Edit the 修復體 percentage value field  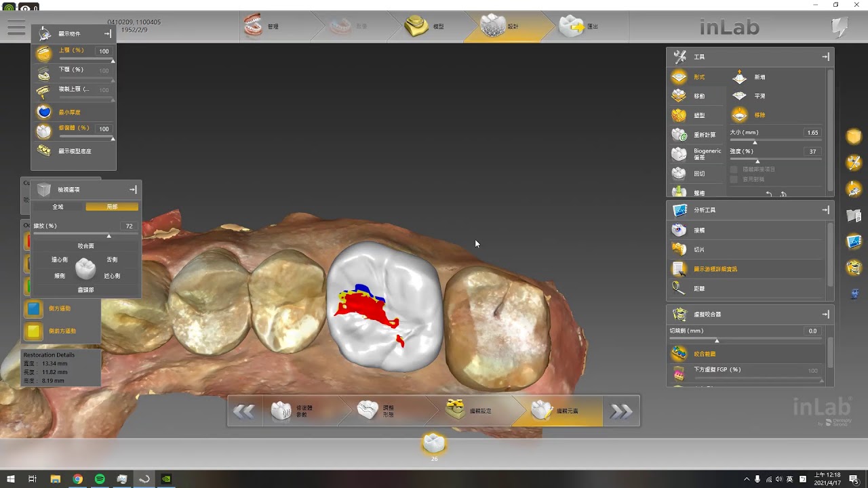(104, 129)
